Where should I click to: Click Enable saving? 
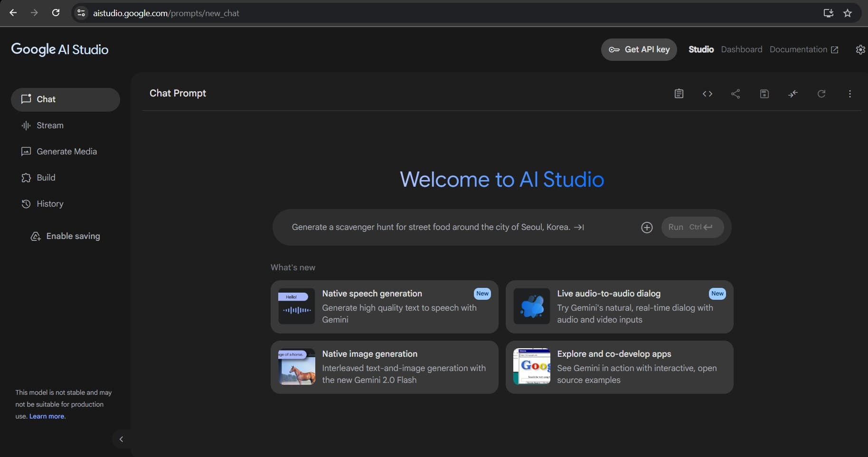point(66,236)
